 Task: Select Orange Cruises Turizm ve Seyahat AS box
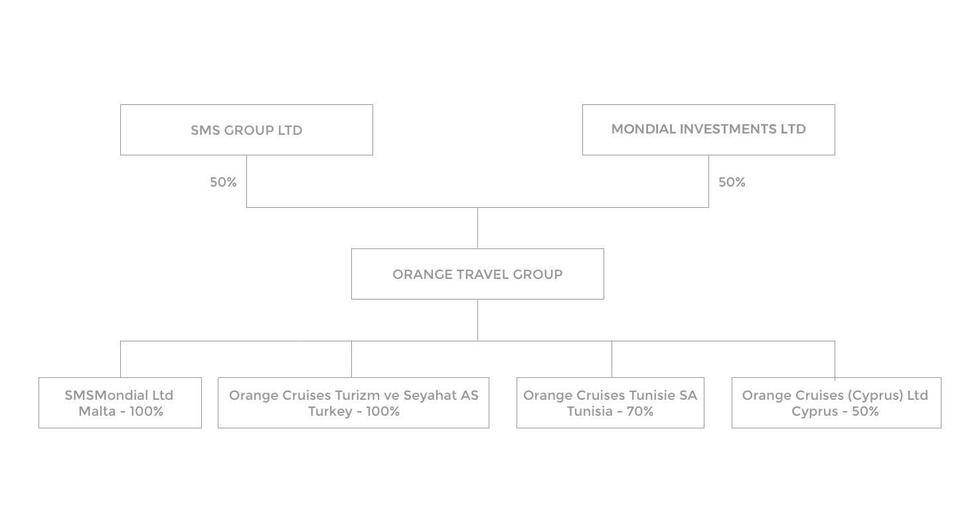(353, 402)
